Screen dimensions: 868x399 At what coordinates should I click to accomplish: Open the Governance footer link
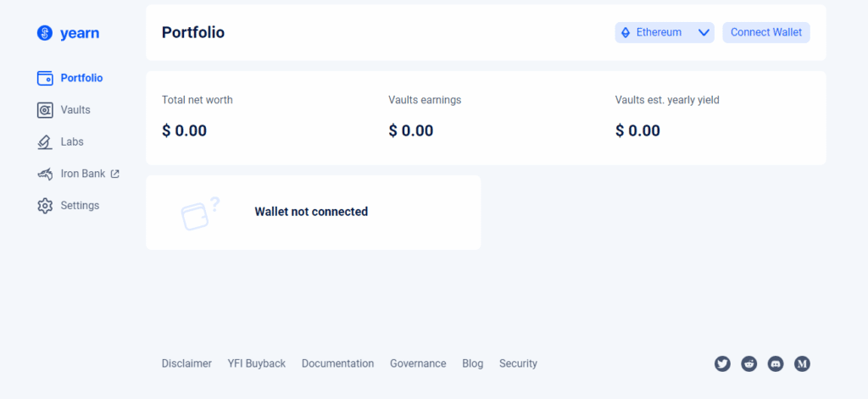418,363
